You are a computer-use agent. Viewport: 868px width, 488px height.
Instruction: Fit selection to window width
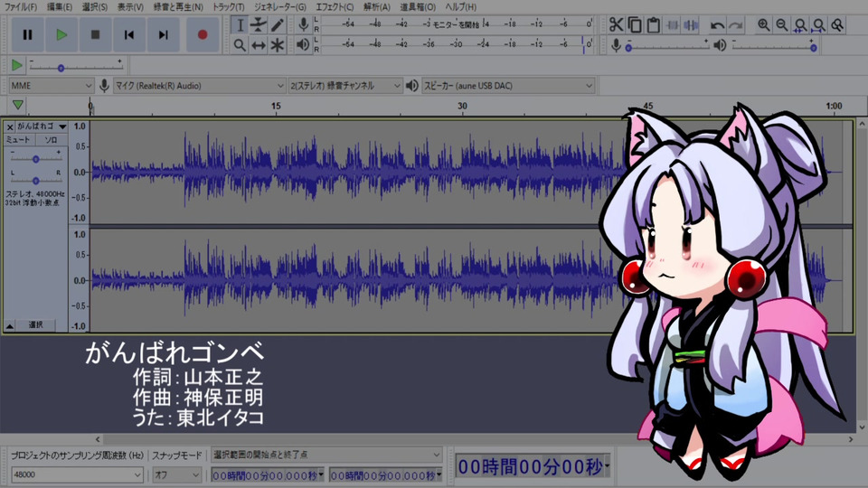pos(800,25)
